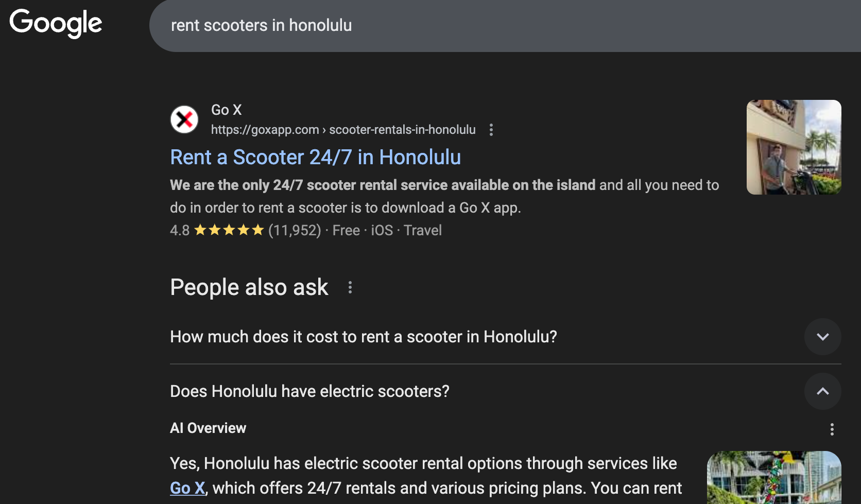Click the Go X site name
This screenshot has width=861, height=504.
click(x=227, y=110)
